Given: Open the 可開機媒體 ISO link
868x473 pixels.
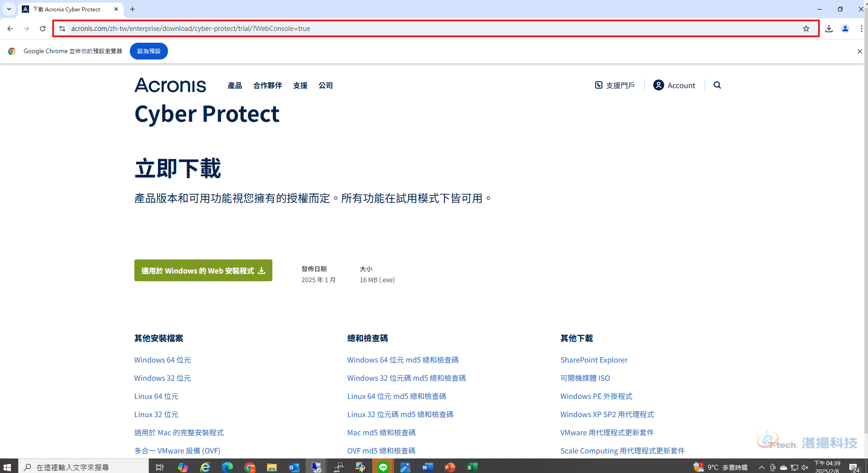Looking at the screenshot, I should pos(585,378).
